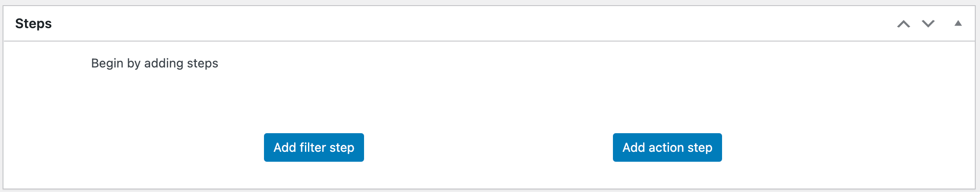980x192 pixels.
Task: Click the move down chevron icon
Action: (x=928, y=24)
